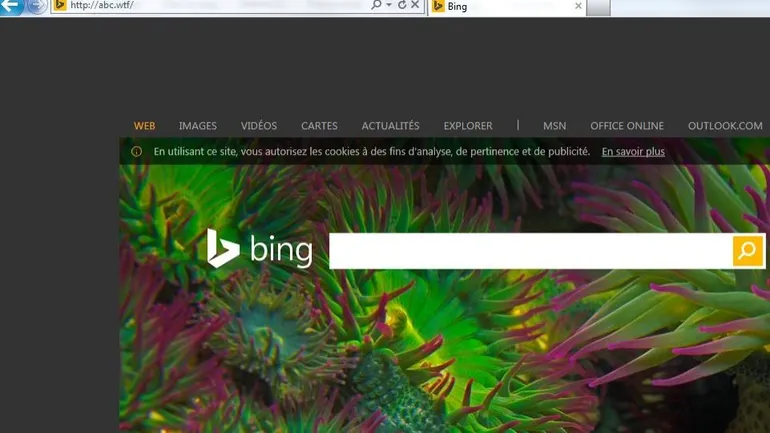Open the VIDÉOS navigation item
The image size is (770, 433).
[x=259, y=126]
